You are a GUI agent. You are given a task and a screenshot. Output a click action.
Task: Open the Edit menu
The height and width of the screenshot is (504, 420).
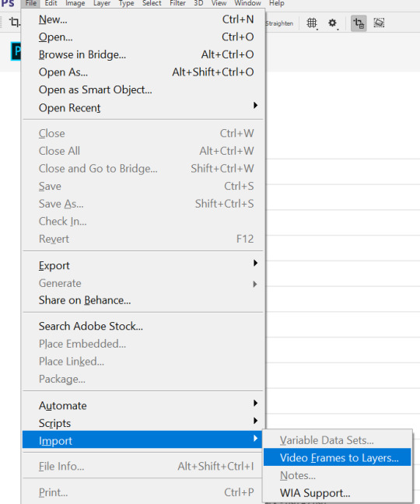pos(51,3)
